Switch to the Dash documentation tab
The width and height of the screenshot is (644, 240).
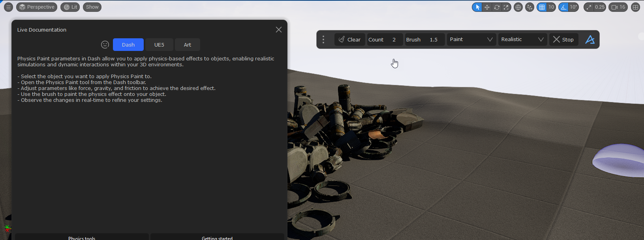128,45
